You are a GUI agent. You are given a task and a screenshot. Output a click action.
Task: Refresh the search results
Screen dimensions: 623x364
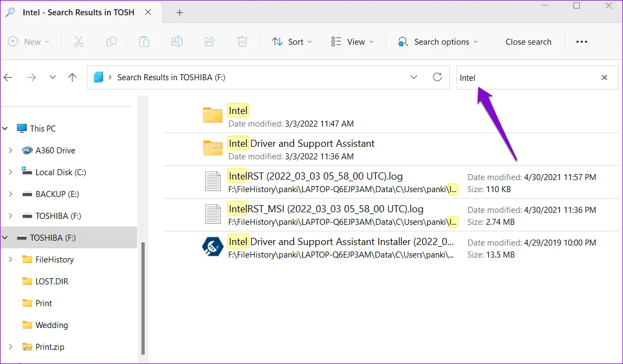[x=437, y=77]
